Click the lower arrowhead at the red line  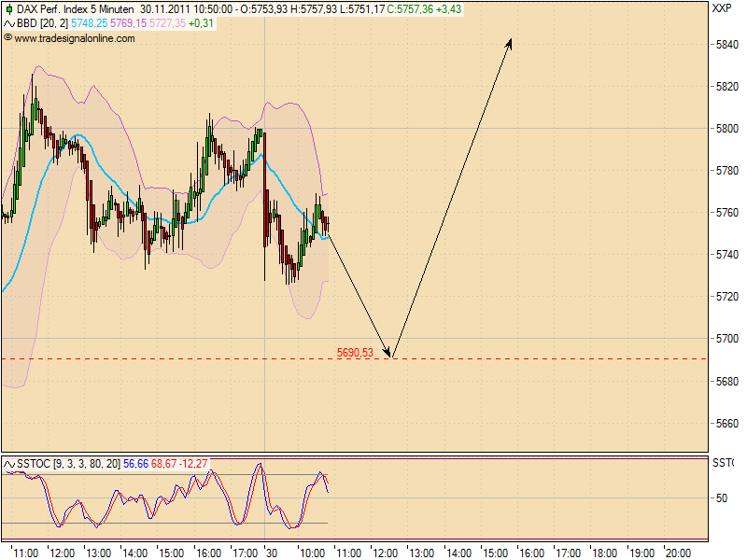pos(388,353)
